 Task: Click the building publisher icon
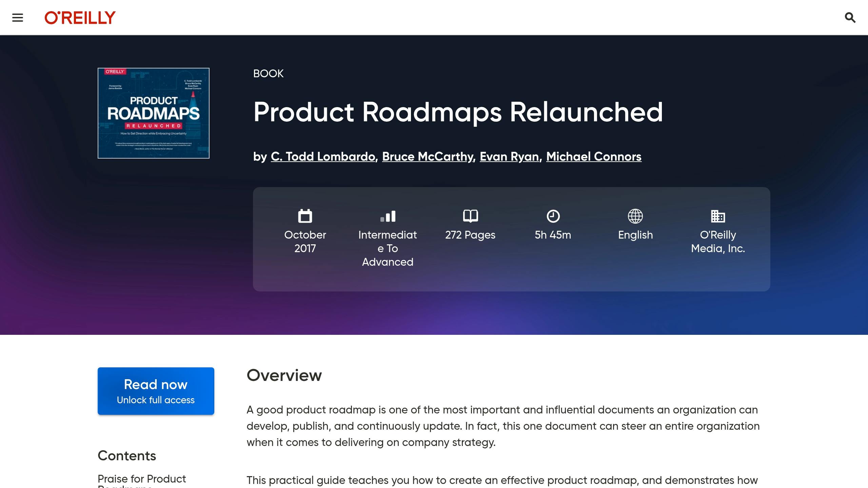(718, 216)
